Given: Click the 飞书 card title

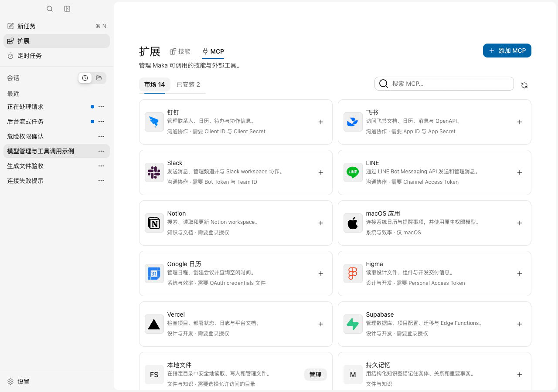Looking at the screenshot, I should pyautogui.click(x=372, y=112).
